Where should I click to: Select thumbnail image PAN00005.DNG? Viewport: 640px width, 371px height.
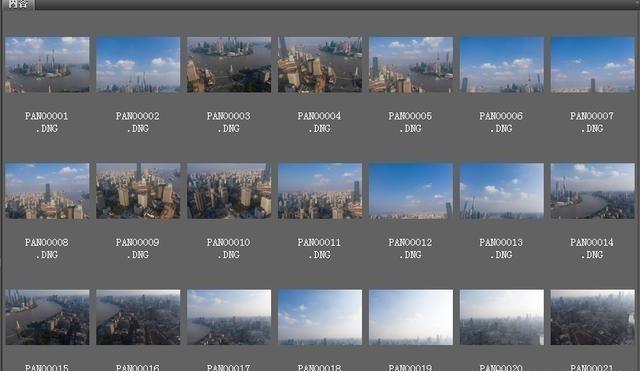(411, 64)
